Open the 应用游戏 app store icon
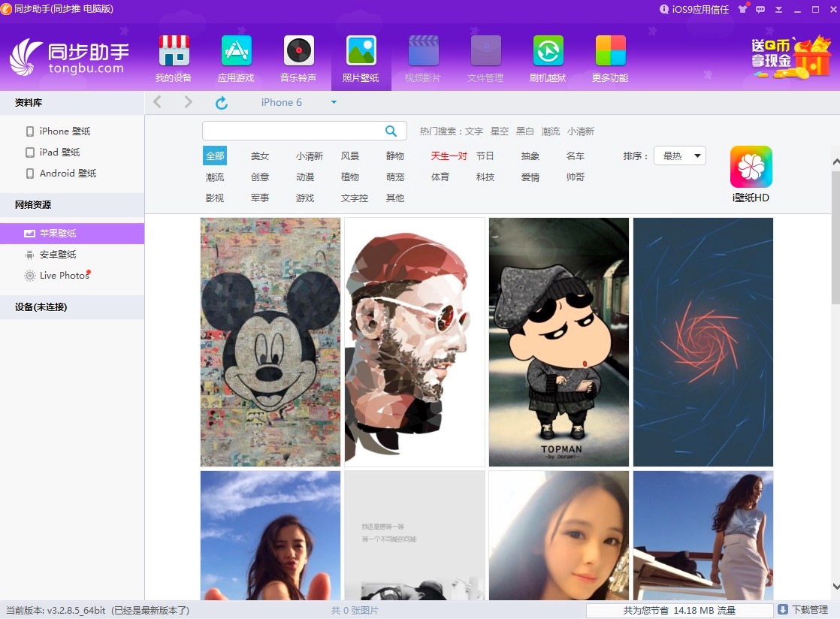The width and height of the screenshot is (840, 619). [x=236, y=51]
